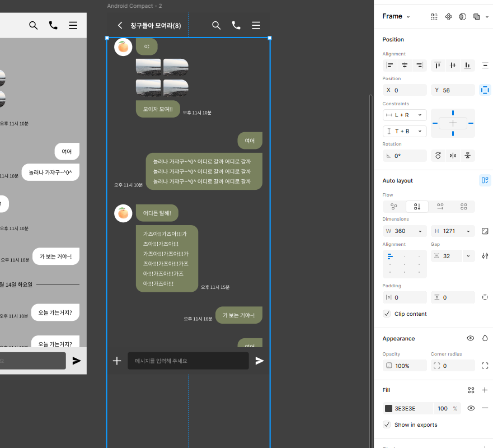Click phone icon in Android Compact - 2
Image resolution: width=493 pixels, height=448 pixels.
236,25
